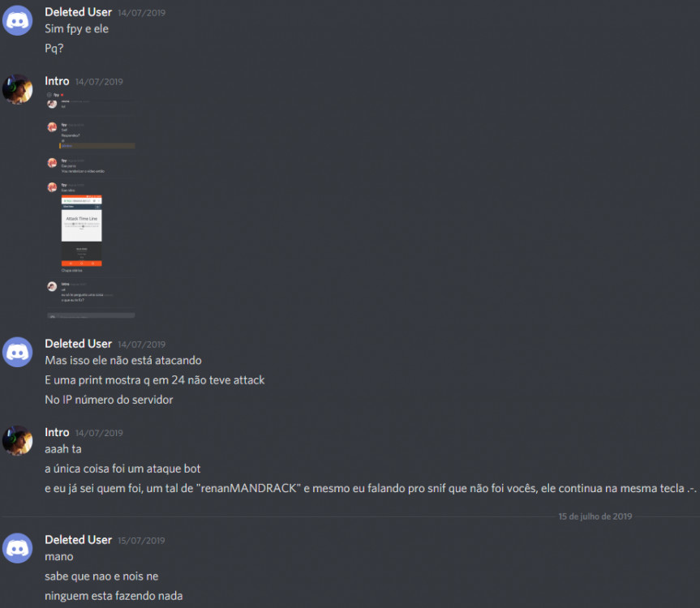This screenshot has height=608, width=700.
Task: Click message 'No IP número do servidor'
Action: 109,400
